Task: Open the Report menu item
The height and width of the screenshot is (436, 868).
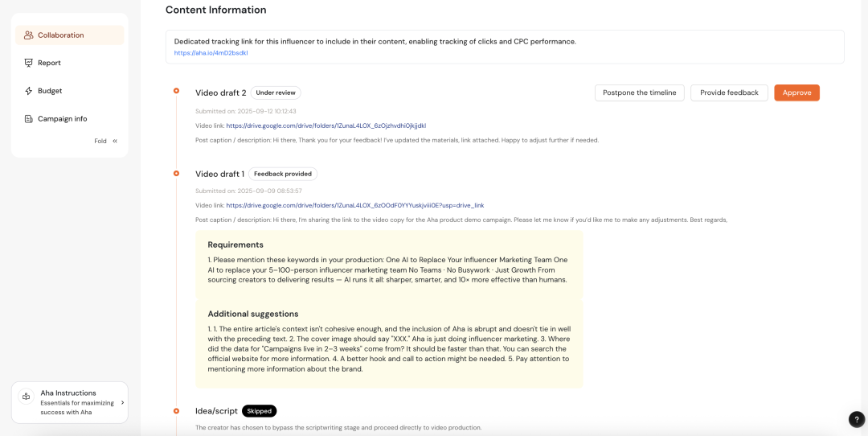Action: tap(49, 63)
